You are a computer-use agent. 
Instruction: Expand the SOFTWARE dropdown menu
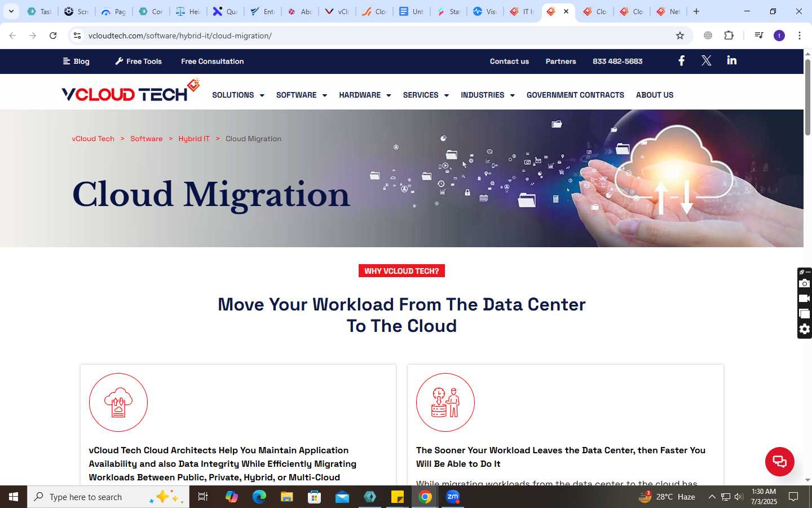[302, 95]
